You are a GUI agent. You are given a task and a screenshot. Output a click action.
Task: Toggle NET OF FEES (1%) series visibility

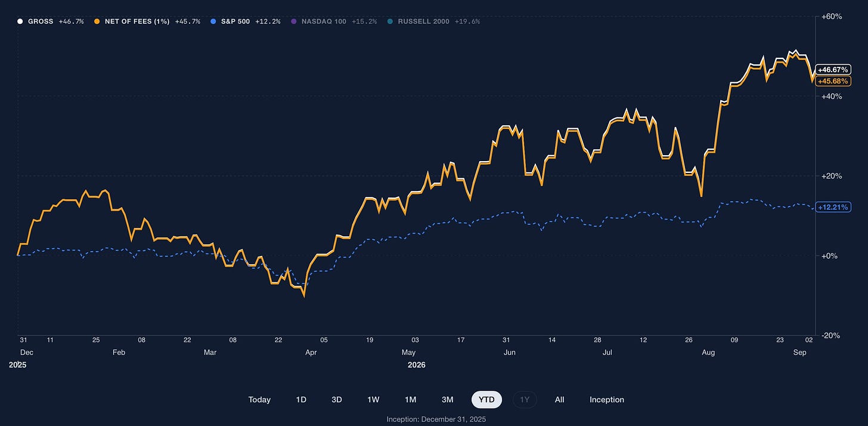[x=137, y=21]
